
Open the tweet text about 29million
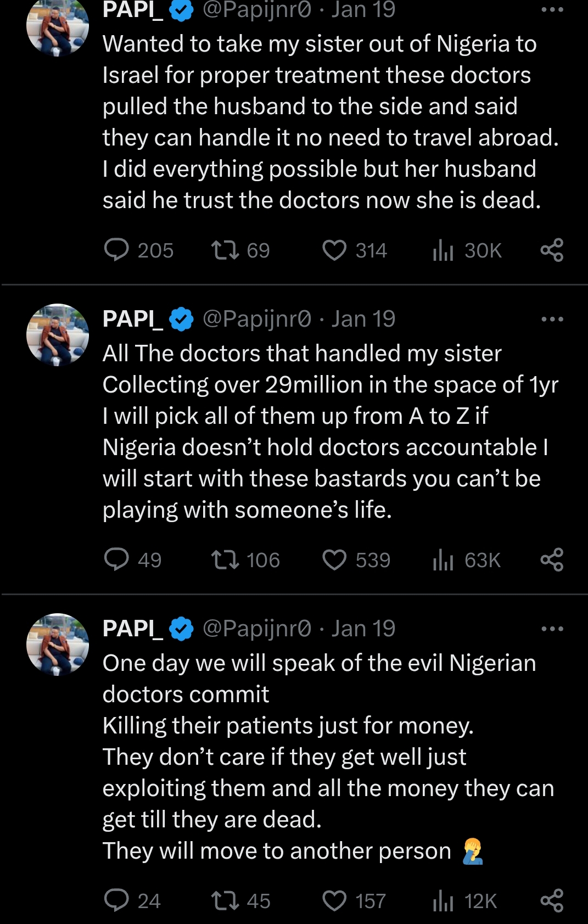(329, 432)
